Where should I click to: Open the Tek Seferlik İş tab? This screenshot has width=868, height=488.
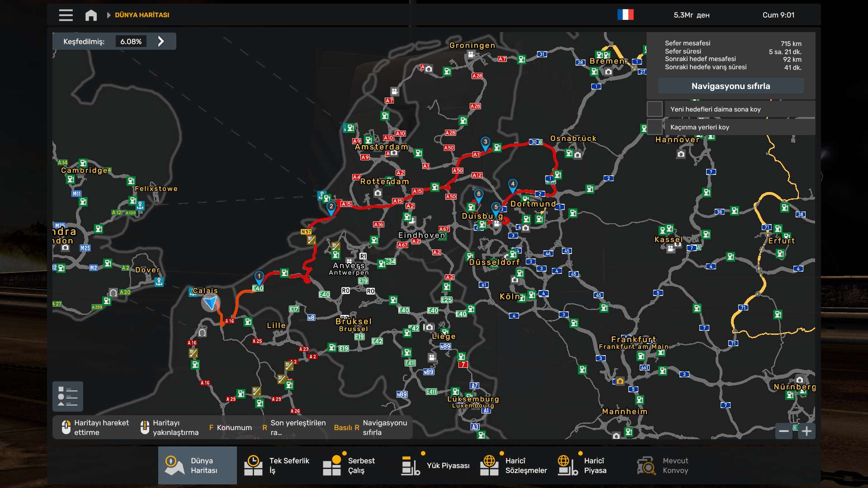276,465
